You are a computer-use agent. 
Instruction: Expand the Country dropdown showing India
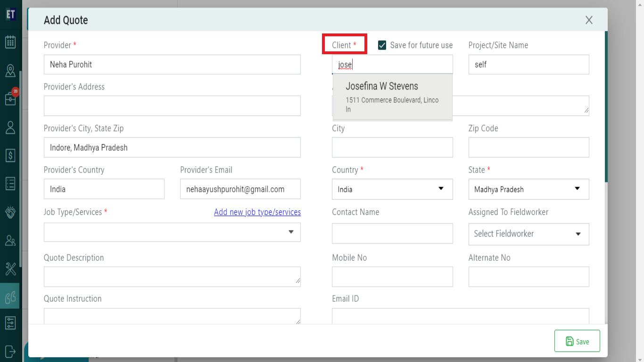392,189
